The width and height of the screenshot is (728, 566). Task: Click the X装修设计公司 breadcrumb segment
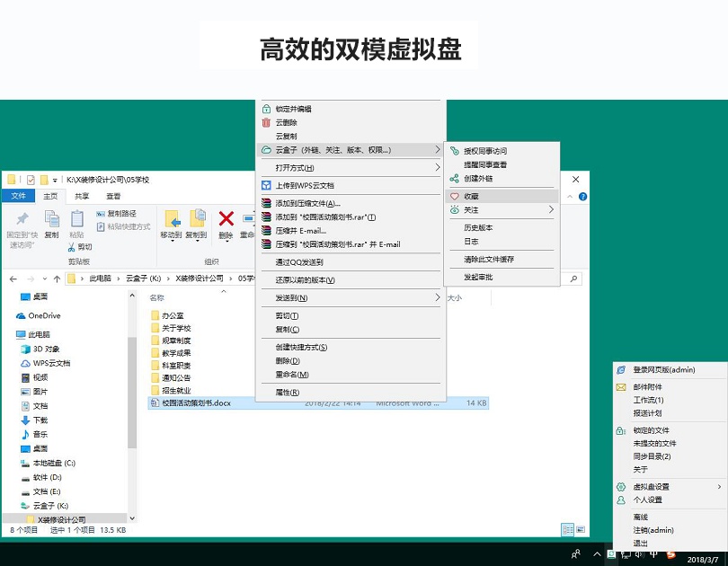[200, 279]
